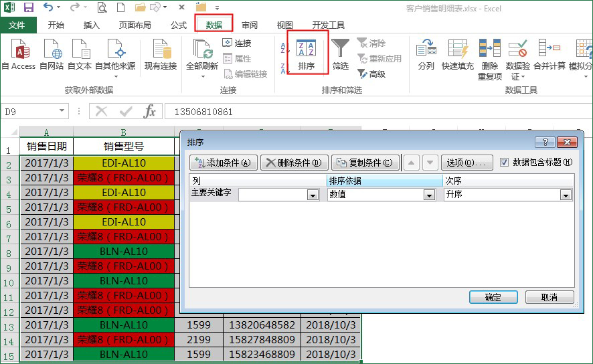Switch to the 页面布局 tab
The image size is (593, 364).
tap(135, 25)
